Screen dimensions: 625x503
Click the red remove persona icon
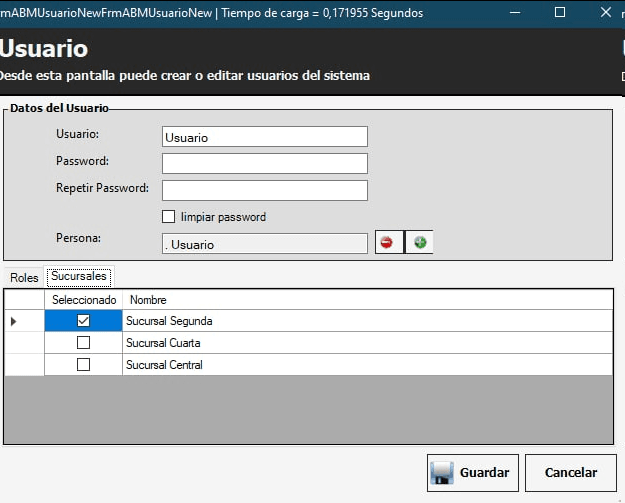coord(387,243)
